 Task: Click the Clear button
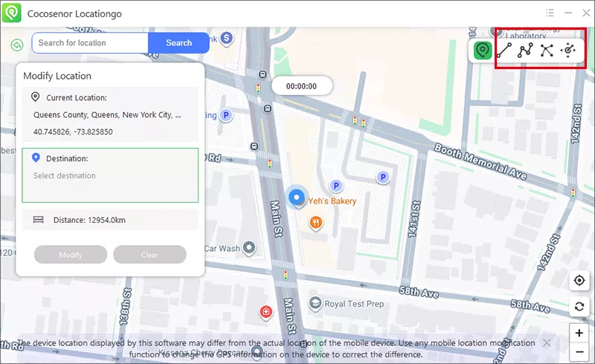point(149,255)
